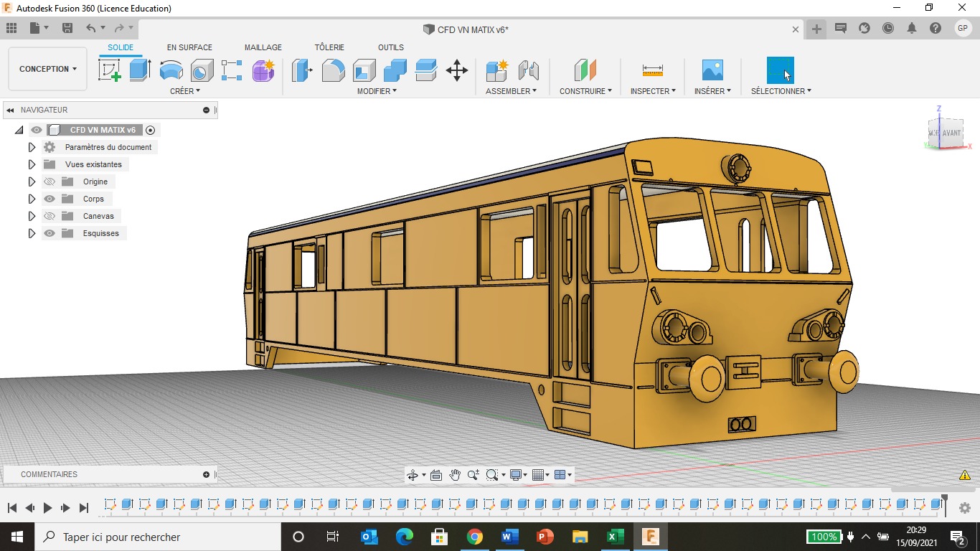The height and width of the screenshot is (551, 980).
Task: Click the Create Sketch tool icon
Action: coord(109,70)
